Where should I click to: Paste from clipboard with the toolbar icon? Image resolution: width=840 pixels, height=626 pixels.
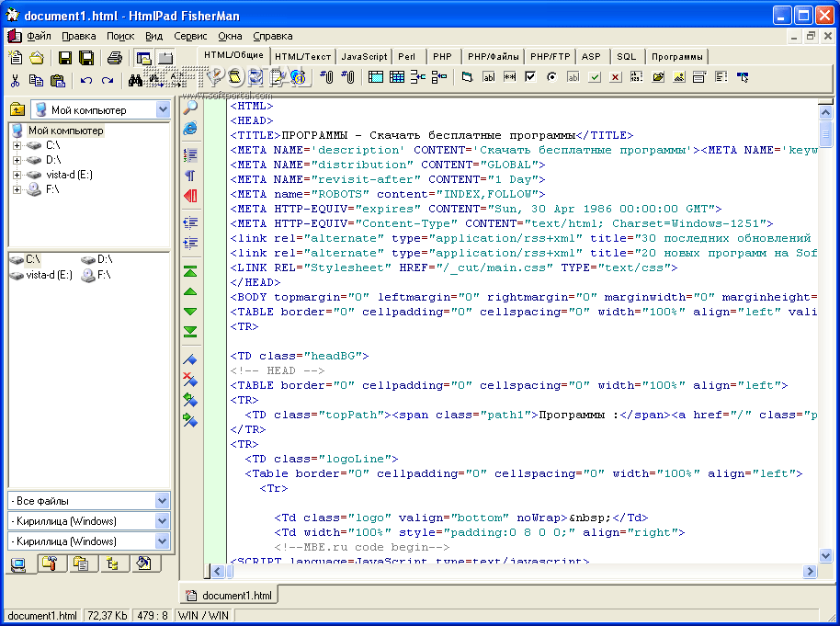tap(57, 80)
